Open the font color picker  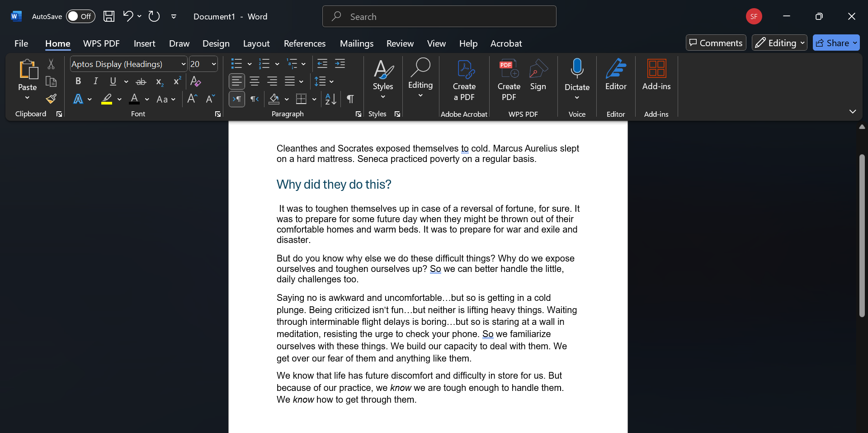pyautogui.click(x=146, y=100)
